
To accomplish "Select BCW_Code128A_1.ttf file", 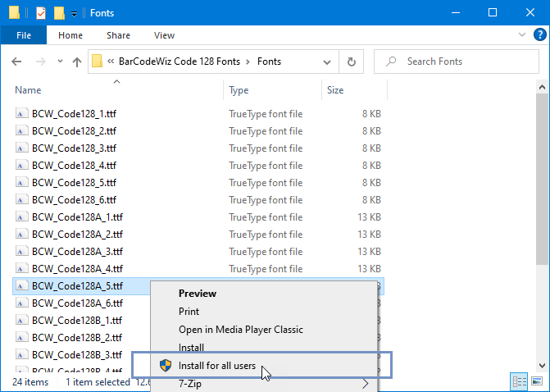I will [77, 217].
